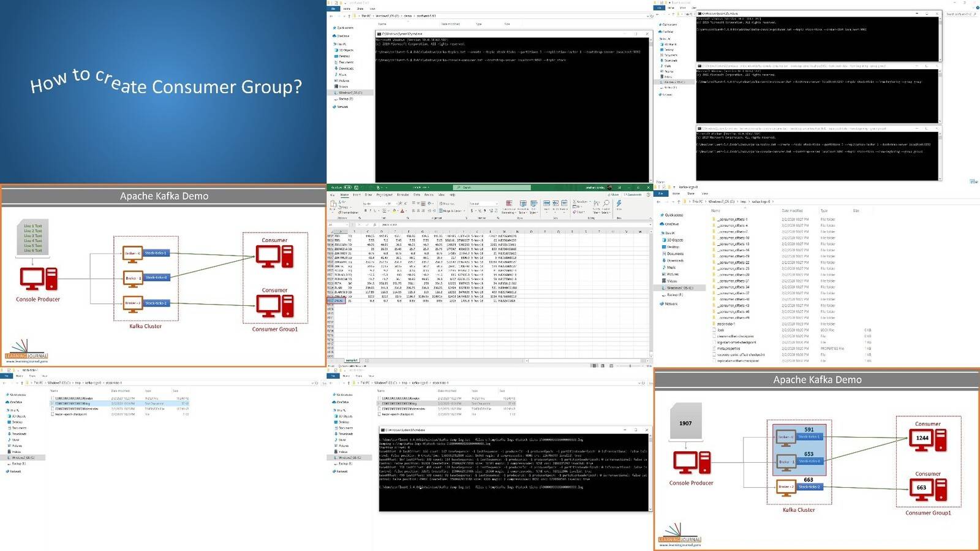Switch to Page Layout view in status bar
Image resolution: width=980 pixels, height=551 pixels.
click(603, 366)
